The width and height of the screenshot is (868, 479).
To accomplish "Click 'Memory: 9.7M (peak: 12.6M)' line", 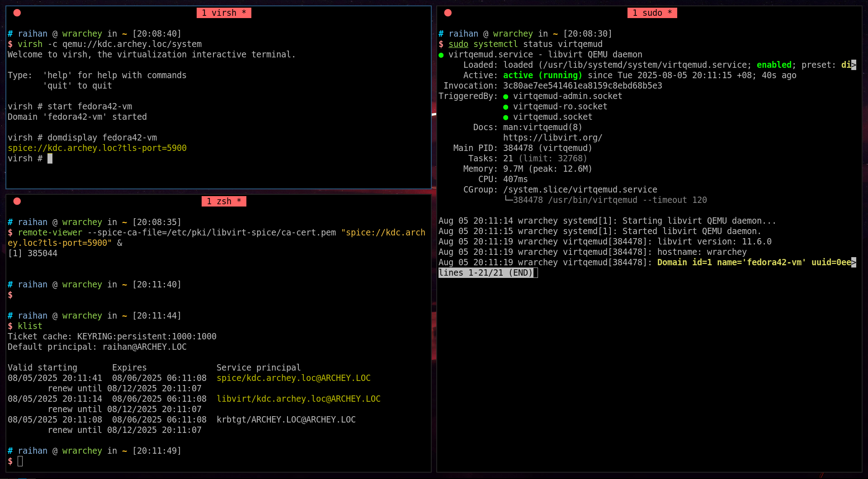I will pyautogui.click(x=528, y=169).
